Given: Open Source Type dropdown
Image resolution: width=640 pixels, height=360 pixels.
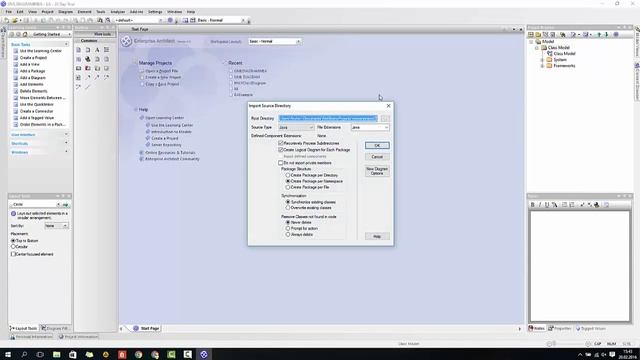Looking at the screenshot, I should click(296, 127).
